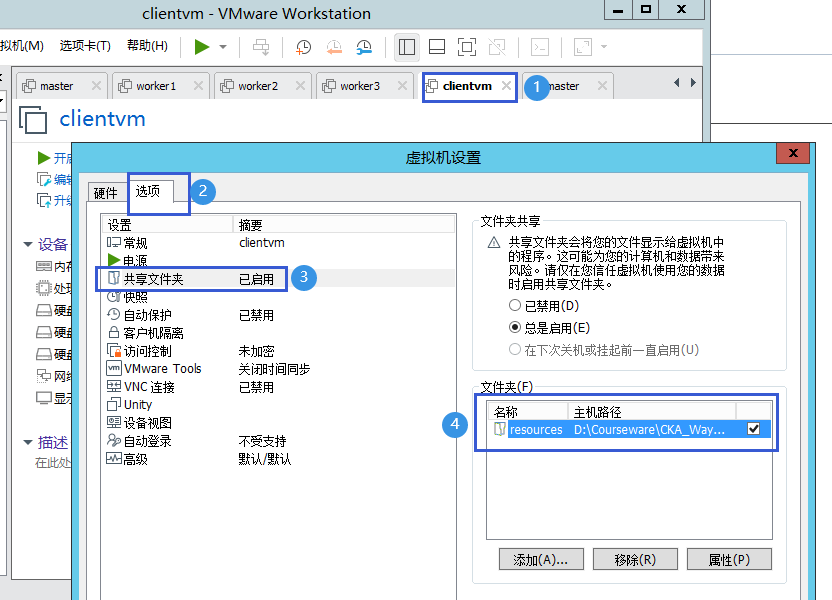This screenshot has width=832, height=600.
Task: Click the 关闭时间同步 summary text
Action: 274,369
